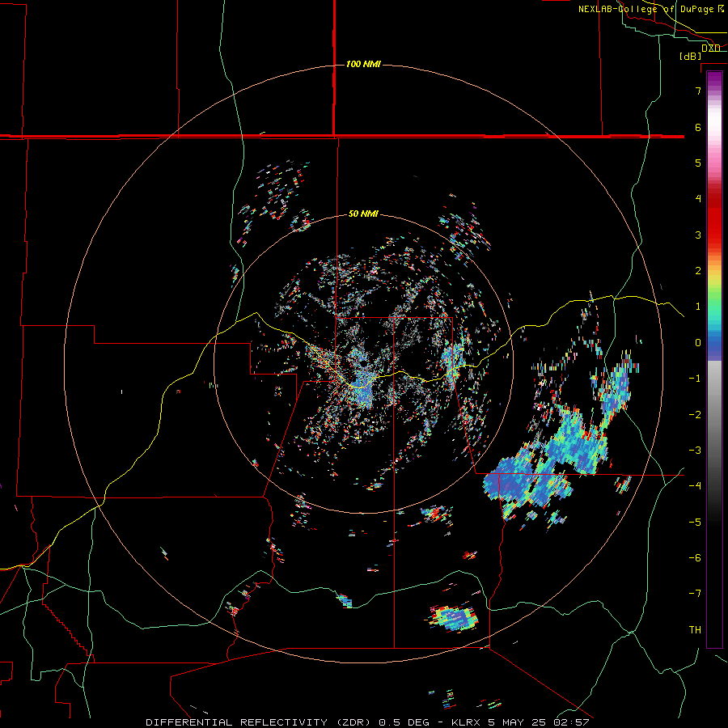Click the ZDR color scale bar
Viewport: 728px width, 728px height.
tap(714, 359)
